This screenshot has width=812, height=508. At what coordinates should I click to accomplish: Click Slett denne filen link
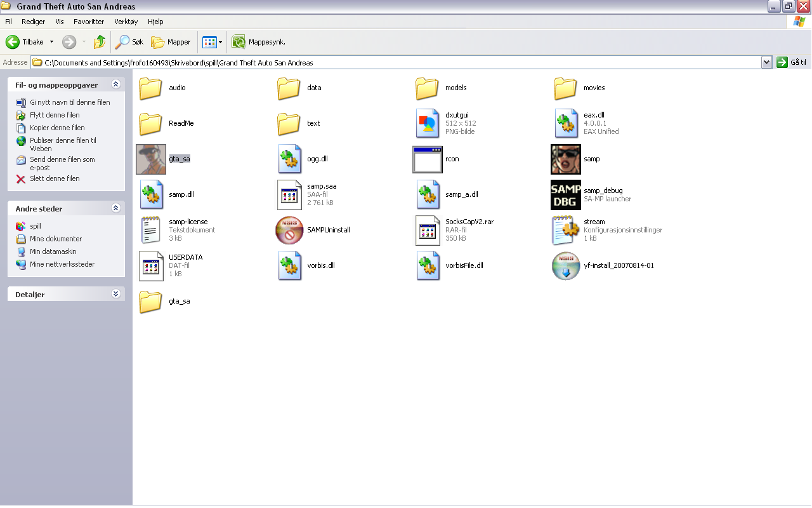tap(55, 178)
